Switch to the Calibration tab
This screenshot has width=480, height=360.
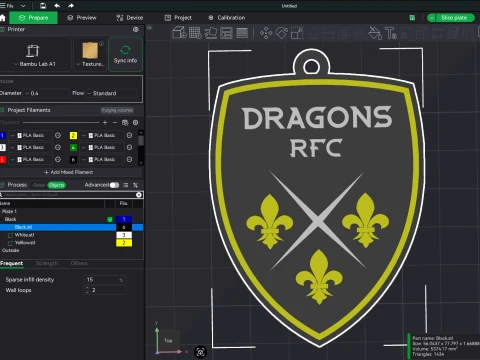[227, 18]
